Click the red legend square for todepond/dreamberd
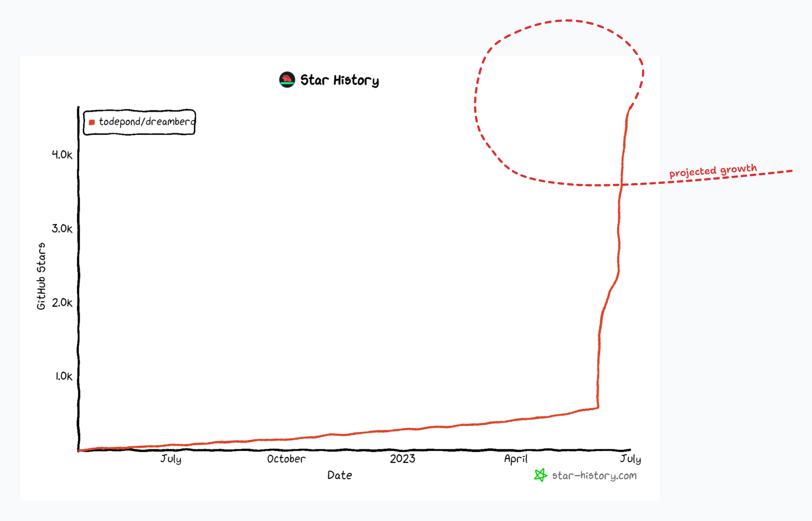 coord(92,122)
